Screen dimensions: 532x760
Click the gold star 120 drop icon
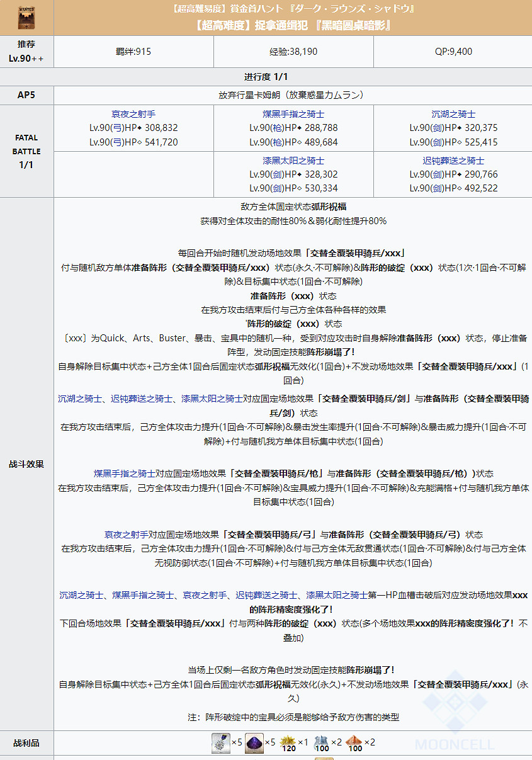pos(288,742)
